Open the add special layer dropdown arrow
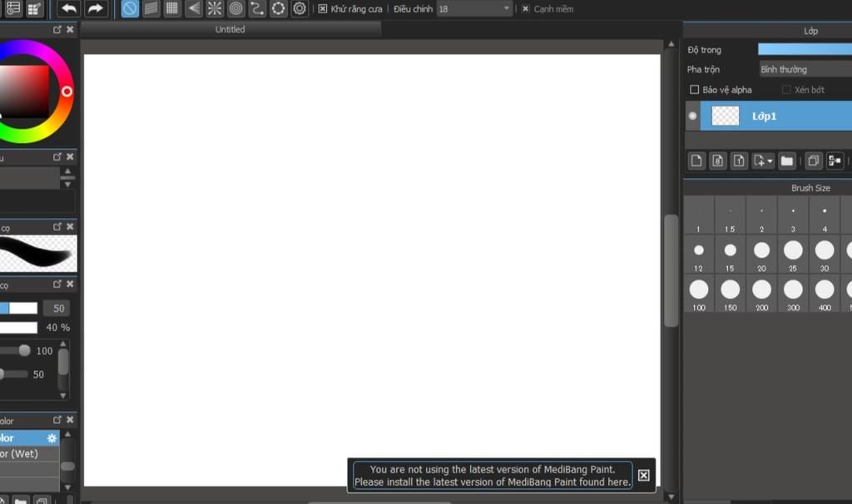This screenshot has width=852, height=504. [770, 161]
